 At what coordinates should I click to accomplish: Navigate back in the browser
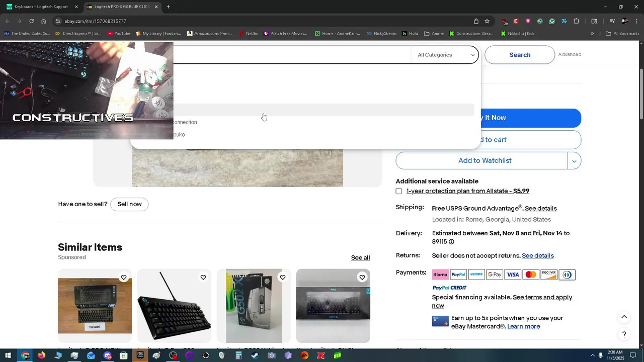pyautogui.click(x=7, y=21)
